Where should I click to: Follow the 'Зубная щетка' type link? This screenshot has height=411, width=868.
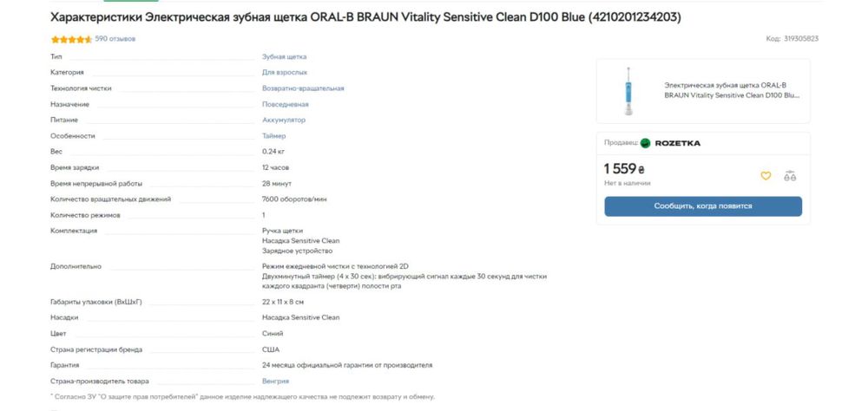pos(284,56)
